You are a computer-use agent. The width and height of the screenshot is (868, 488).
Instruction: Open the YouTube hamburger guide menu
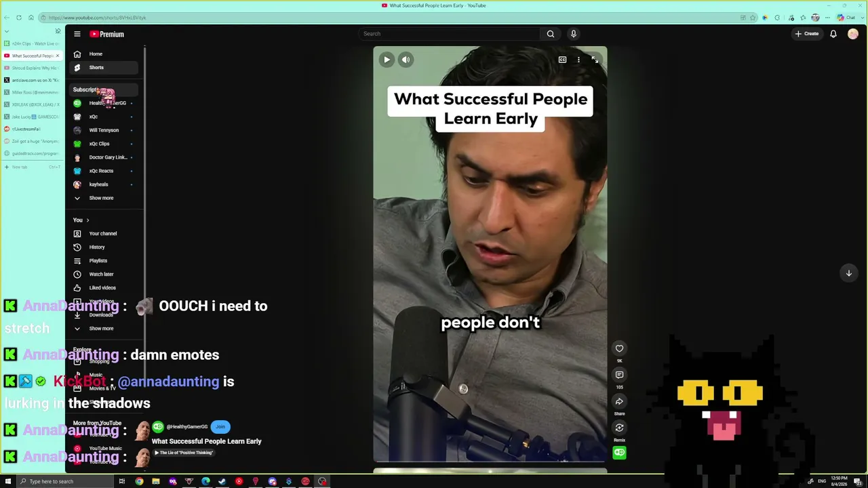click(77, 34)
